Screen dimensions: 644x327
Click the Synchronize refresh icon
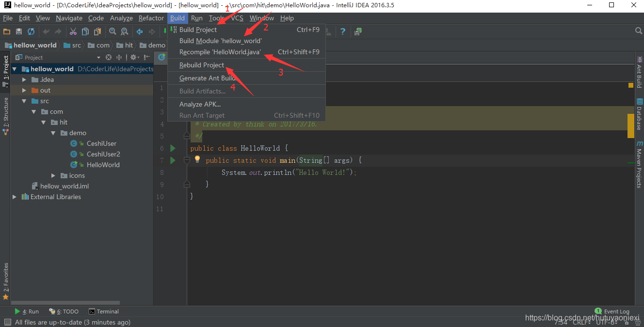point(31,31)
